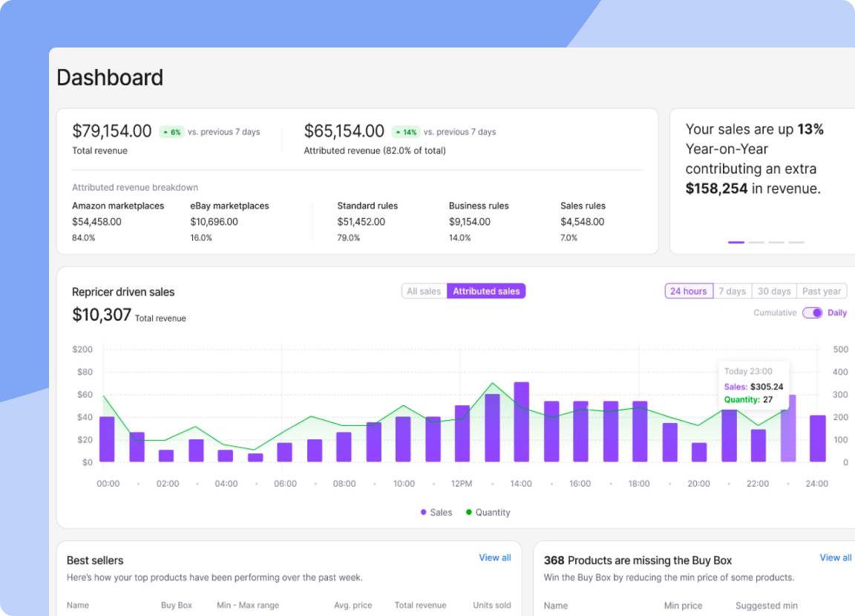Open View all for Best sellers
Image resolution: width=855 pixels, height=616 pixels.
494,557
